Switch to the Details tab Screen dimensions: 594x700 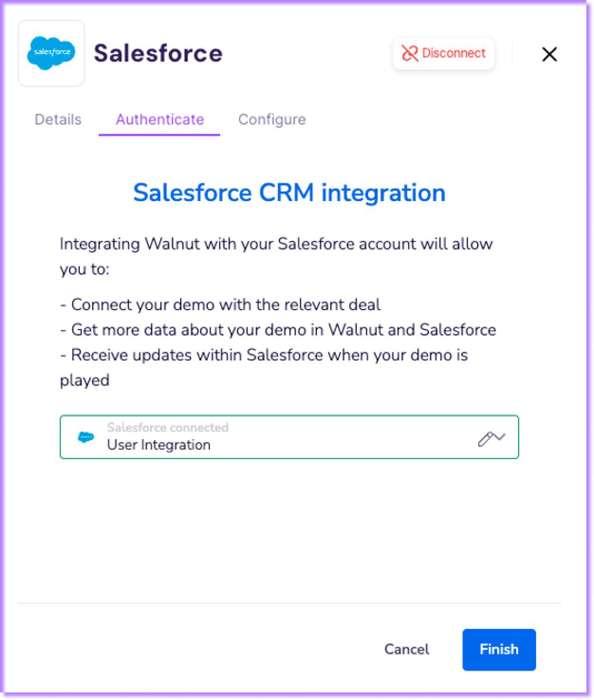pos(58,119)
